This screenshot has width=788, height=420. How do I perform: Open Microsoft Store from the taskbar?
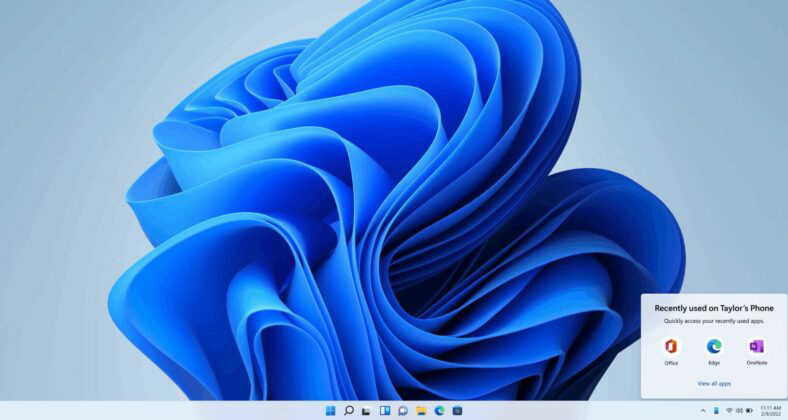457,410
